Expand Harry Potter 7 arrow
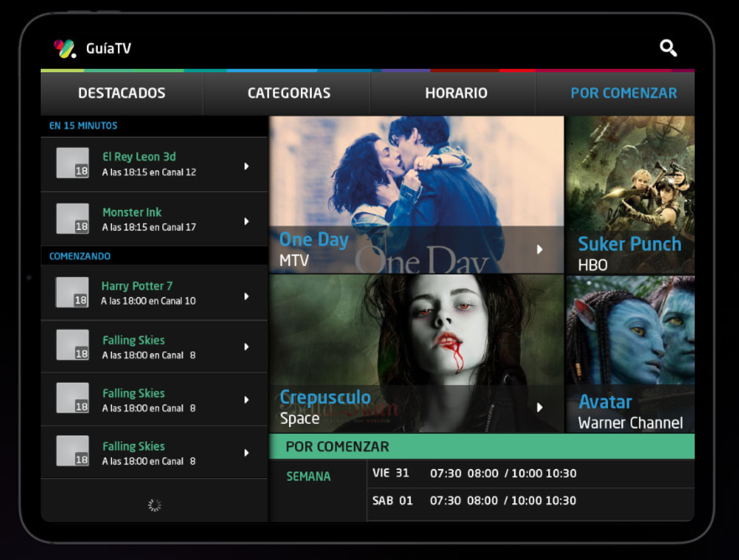 tap(246, 296)
